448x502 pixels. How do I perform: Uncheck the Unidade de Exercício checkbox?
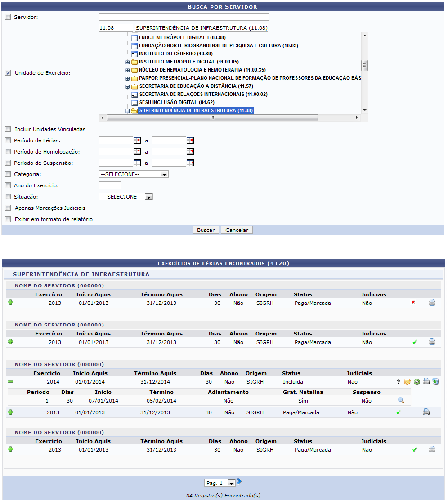(x=8, y=73)
